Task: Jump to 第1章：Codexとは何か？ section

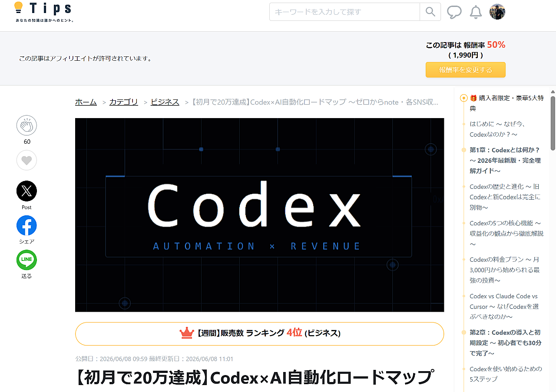Action: [505, 160]
